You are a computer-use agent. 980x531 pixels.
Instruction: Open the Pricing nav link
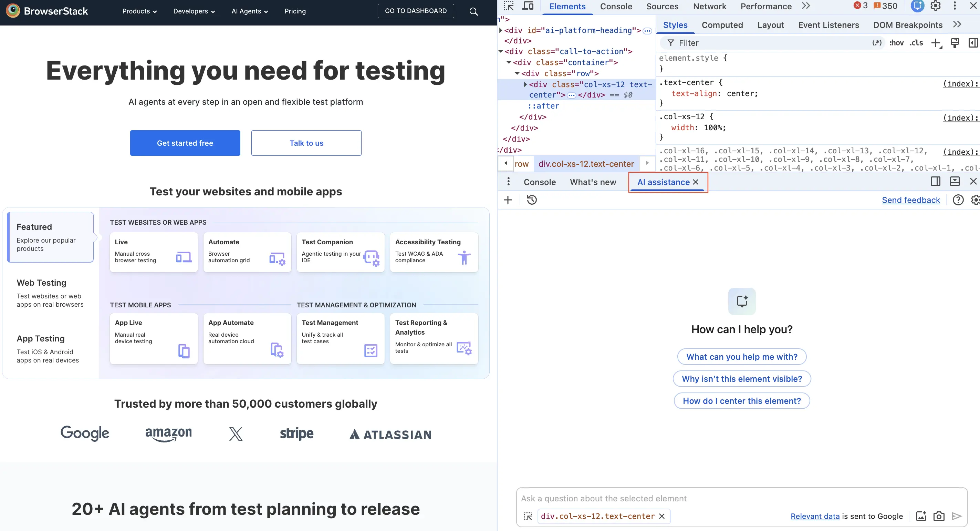(295, 11)
